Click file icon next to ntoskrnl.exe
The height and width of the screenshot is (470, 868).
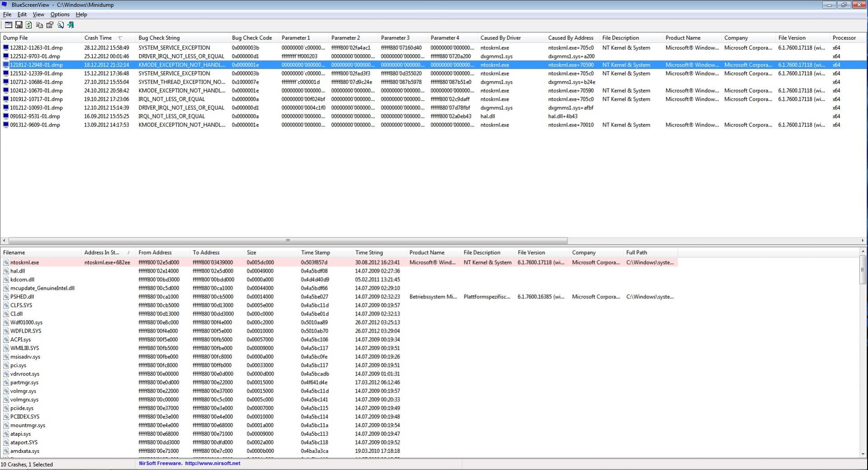(6, 262)
